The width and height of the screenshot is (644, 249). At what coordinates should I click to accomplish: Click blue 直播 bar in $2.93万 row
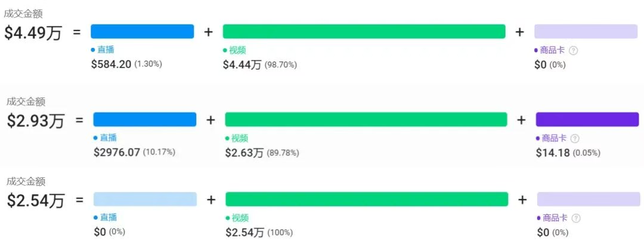click(x=144, y=119)
